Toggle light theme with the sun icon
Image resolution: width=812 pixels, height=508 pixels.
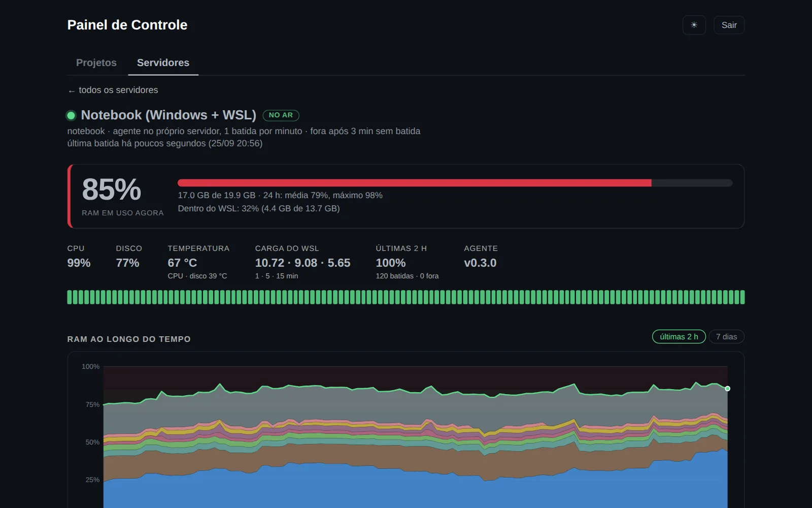coord(694,25)
